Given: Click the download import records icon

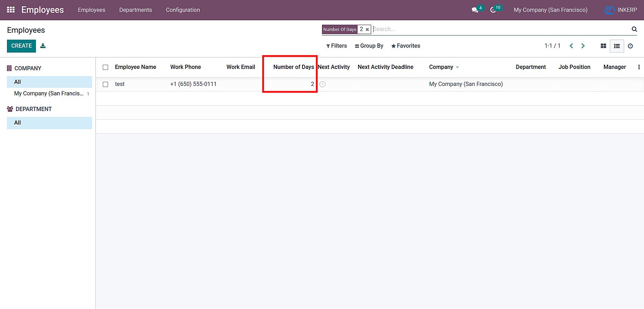Looking at the screenshot, I should [43, 46].
